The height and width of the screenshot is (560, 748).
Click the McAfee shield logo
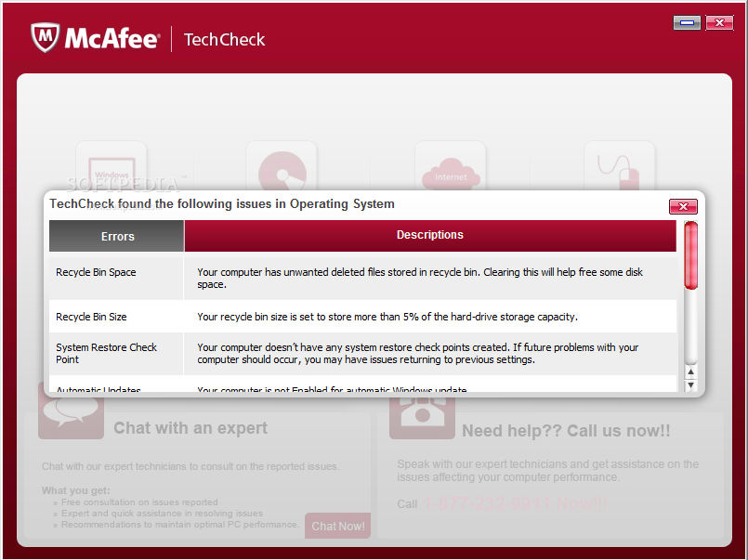click(x=46, y=37)
